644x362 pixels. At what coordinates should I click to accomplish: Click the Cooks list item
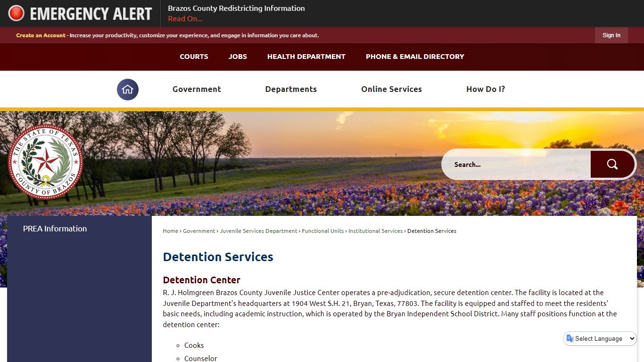pyautogui.click(x=194, y=346)
